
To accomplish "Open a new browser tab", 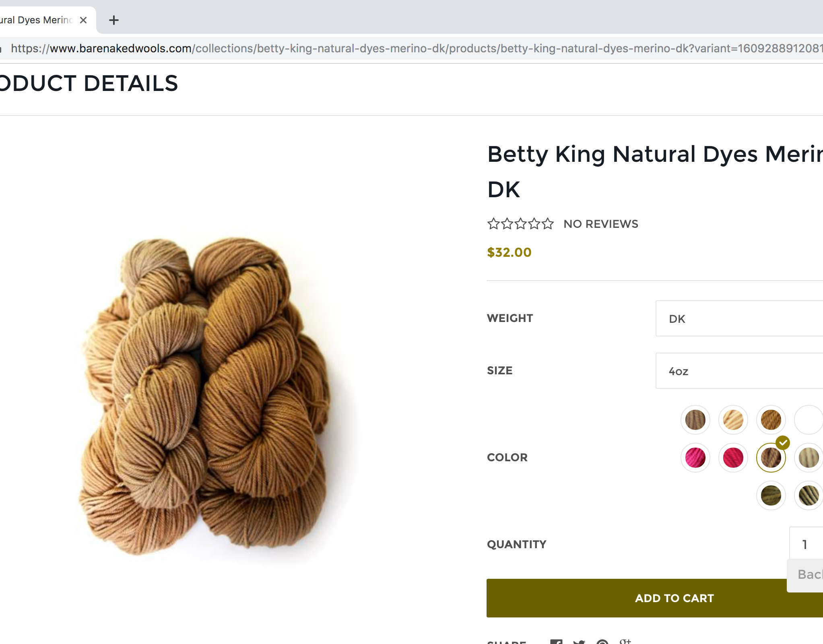I will 114,20.
